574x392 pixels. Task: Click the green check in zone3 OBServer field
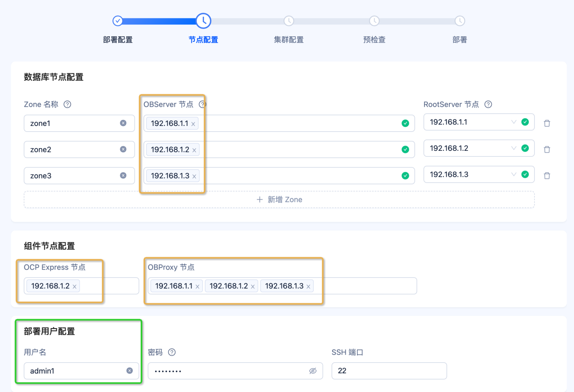[x=405, y=176]
